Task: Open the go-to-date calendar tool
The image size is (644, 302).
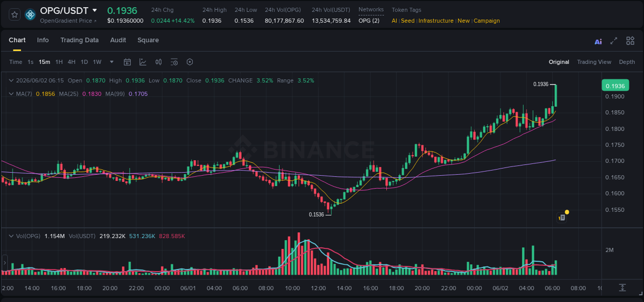Action: (x=127, y=62)
